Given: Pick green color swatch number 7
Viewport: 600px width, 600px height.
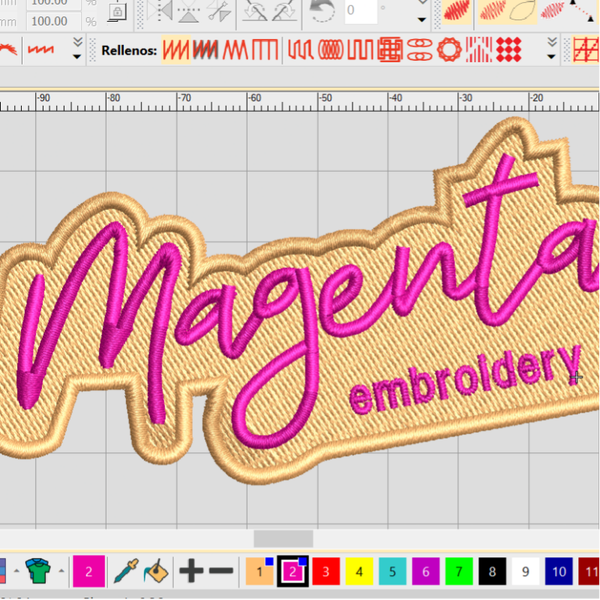Looking at the screenshot, I should pos(459,571).
